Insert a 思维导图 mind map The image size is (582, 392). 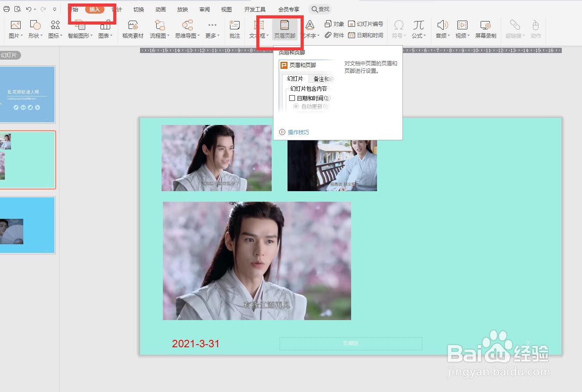pos(187,25)
